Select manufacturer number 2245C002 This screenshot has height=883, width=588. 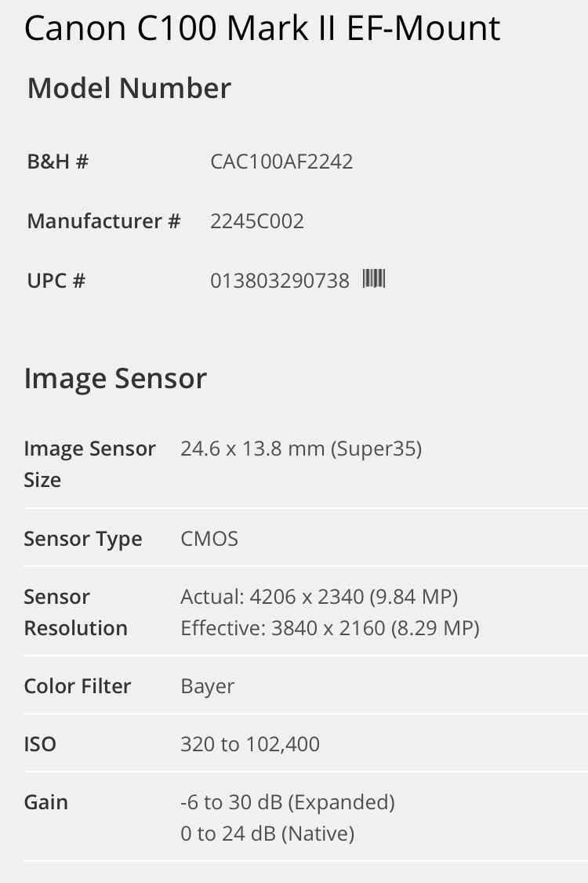click(x=257, y=221)
